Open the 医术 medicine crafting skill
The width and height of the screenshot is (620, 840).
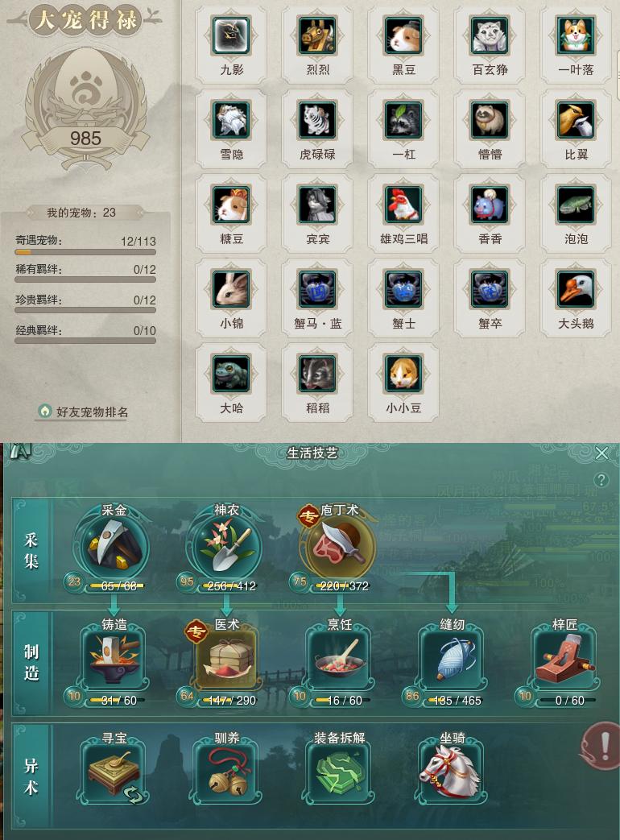click(226, 660)
